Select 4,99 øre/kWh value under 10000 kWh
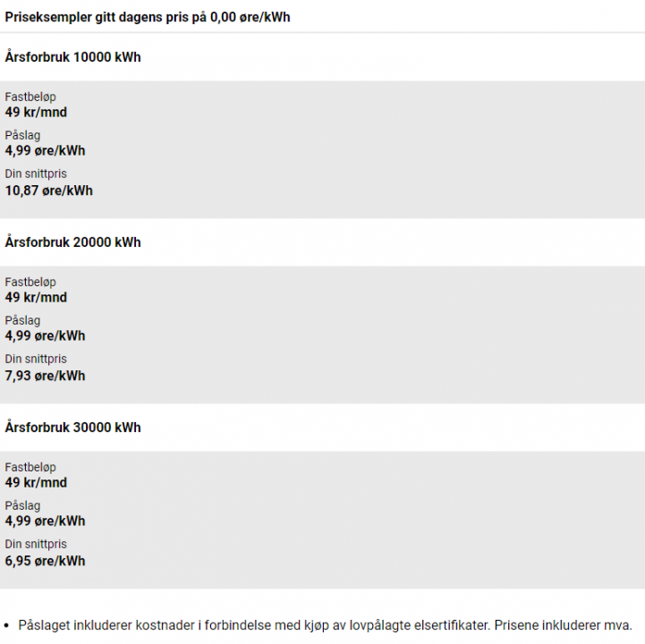Screen dimensions: 645x644 tap(45, 150)
